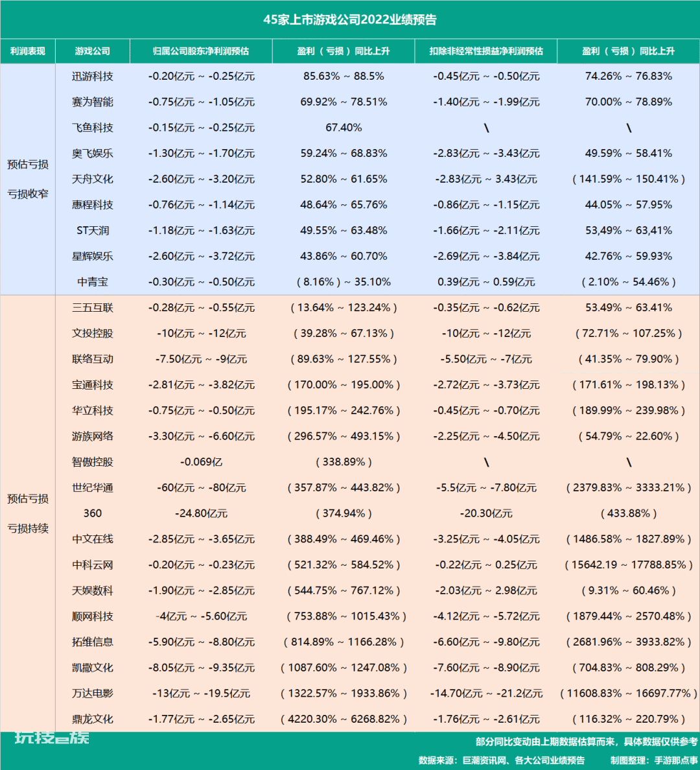Select the cell '( 374.94% )'
The width and height of the screenshot is (700, 770).
coord(344,513)
